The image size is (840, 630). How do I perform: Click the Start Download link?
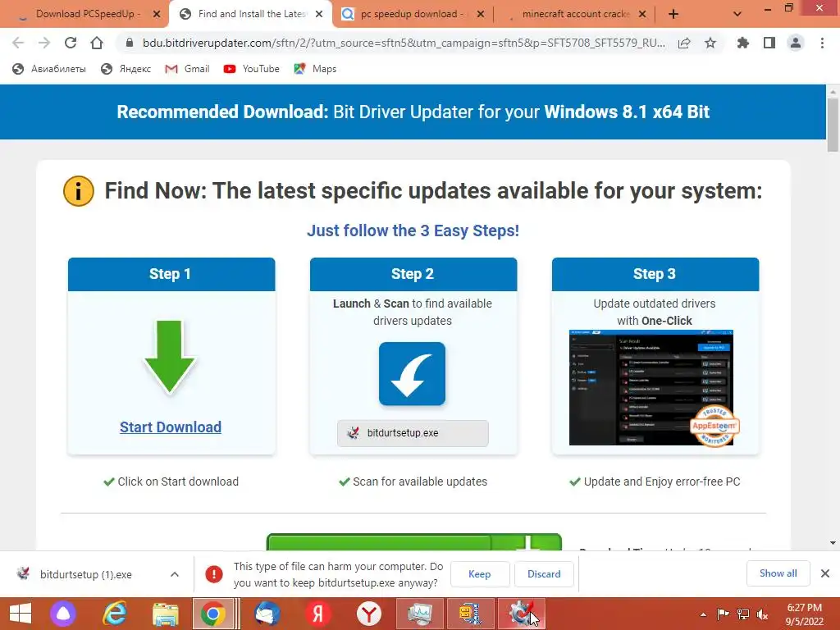(171, 427)
